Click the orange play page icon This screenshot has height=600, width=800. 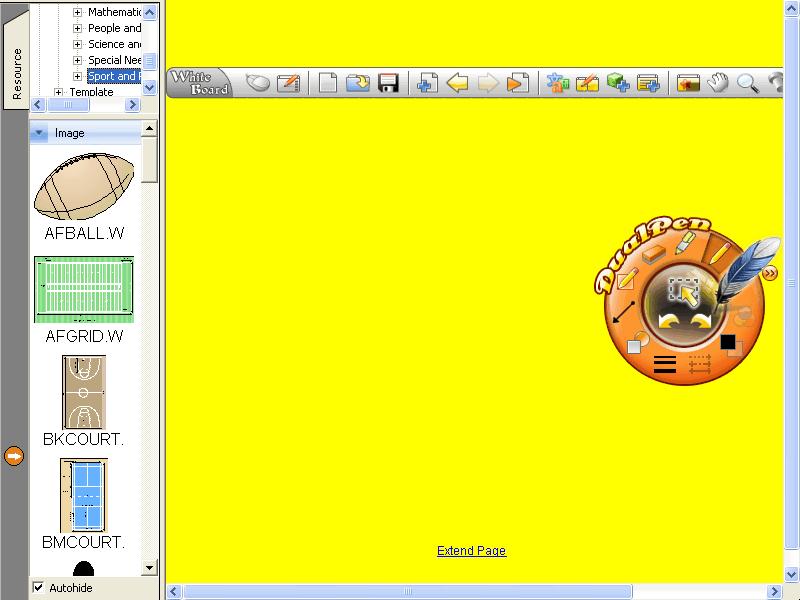tap(517, 83)
